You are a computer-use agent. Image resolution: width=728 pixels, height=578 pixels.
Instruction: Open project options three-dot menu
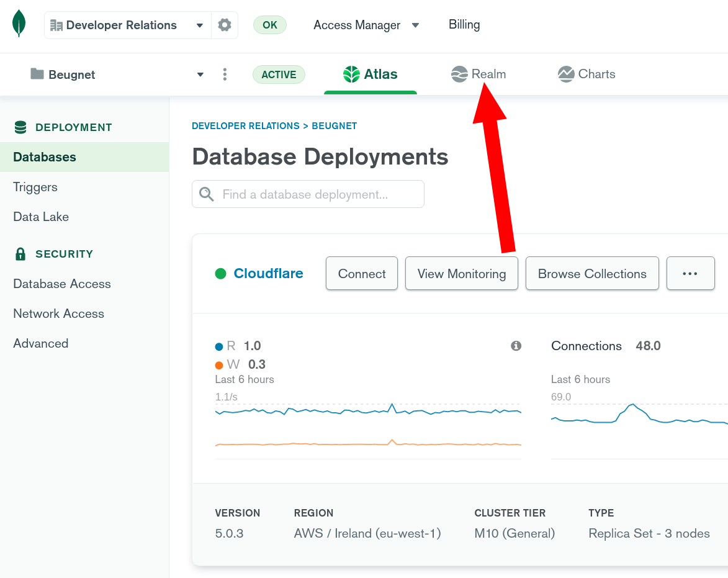tap(225, 75)
